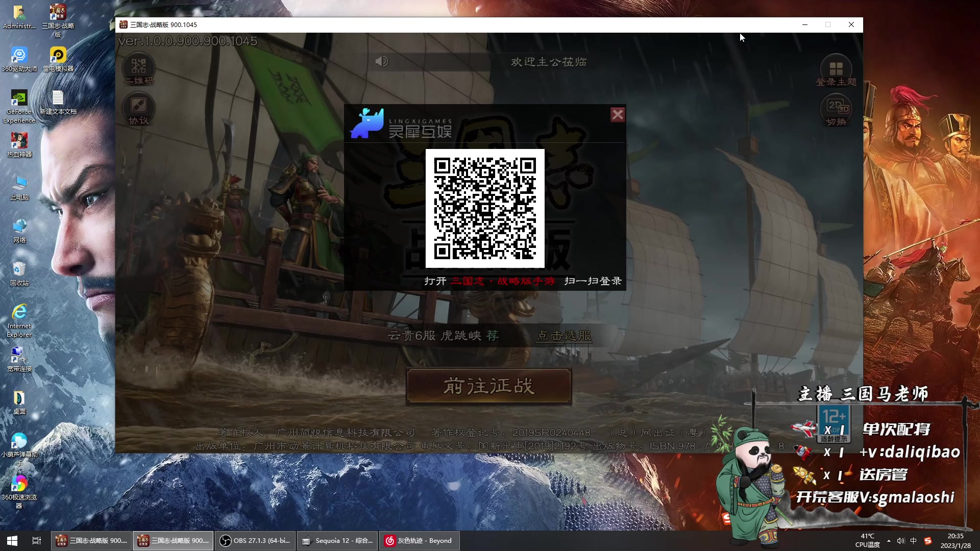
Task: Open 小葫芦弹幕助手 desktop icon
Action: (x=19, y=449)
